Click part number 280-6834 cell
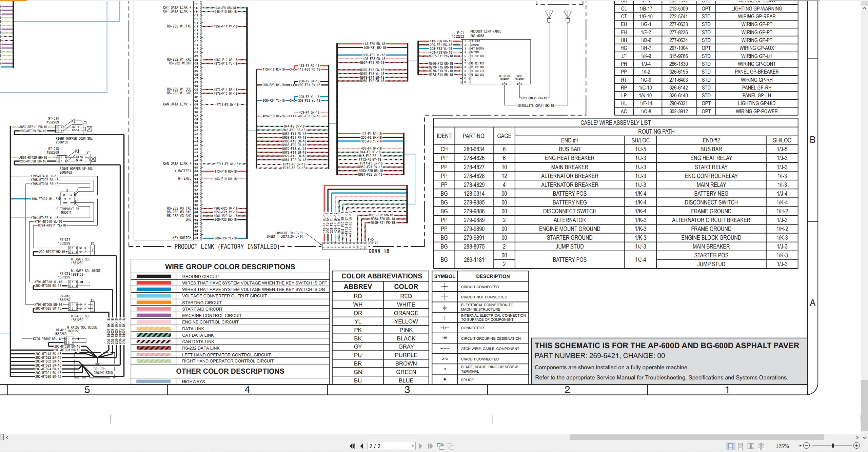Image resolution: width=868 pixels, height=452 pixels. click(x=474, y=149)
